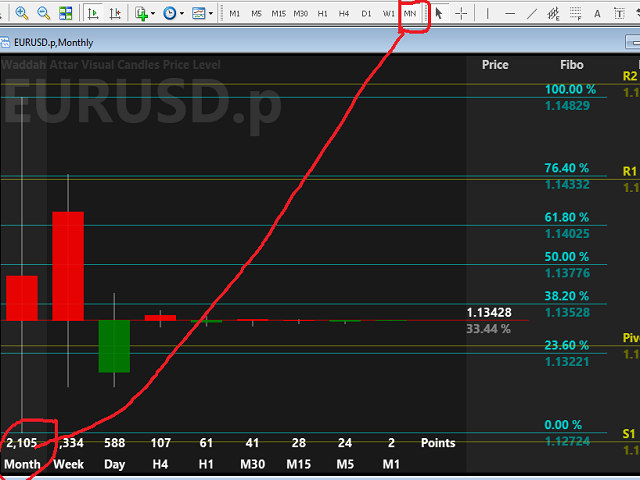Click the 1.14332 price level
The image size is (640, 480).
pyautogui.click(x=567, y=184)
